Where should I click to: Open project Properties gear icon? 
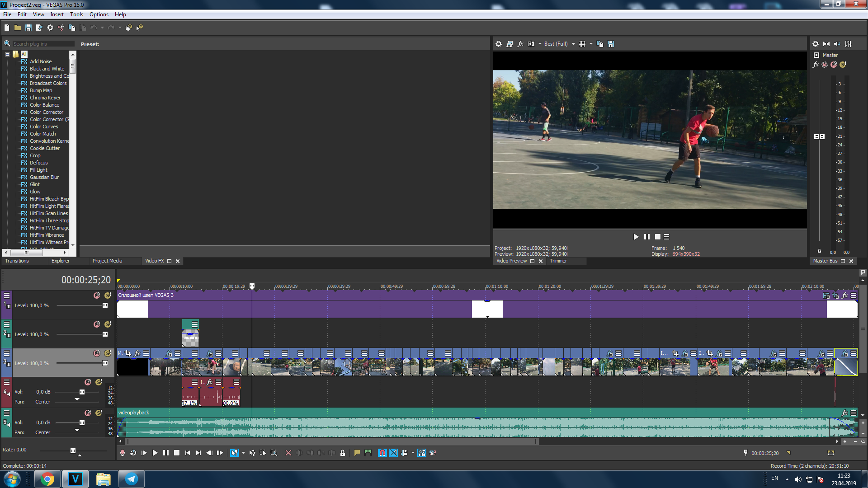(50, 28)
